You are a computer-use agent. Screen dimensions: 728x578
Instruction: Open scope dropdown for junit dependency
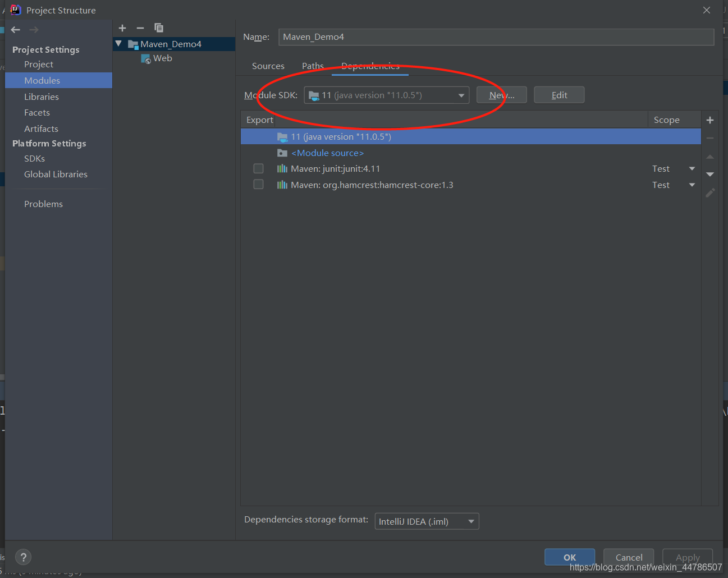pyautogui.click(x=692, y=168)
